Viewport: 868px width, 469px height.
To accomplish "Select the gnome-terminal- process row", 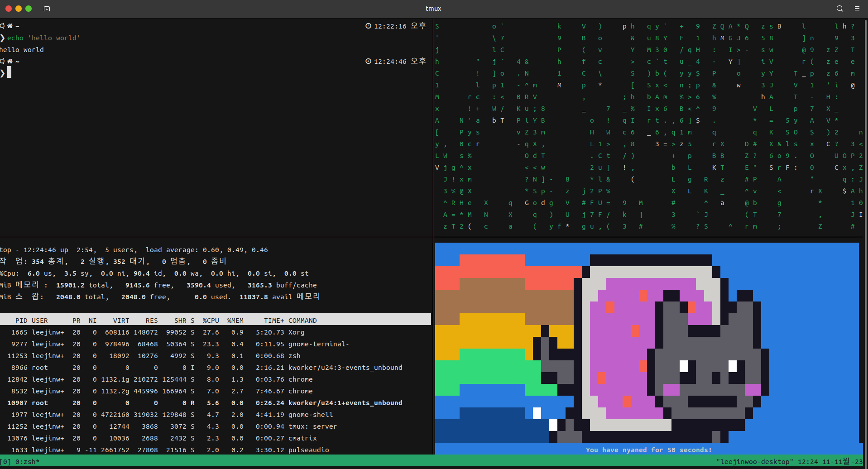I will point(216,344).
